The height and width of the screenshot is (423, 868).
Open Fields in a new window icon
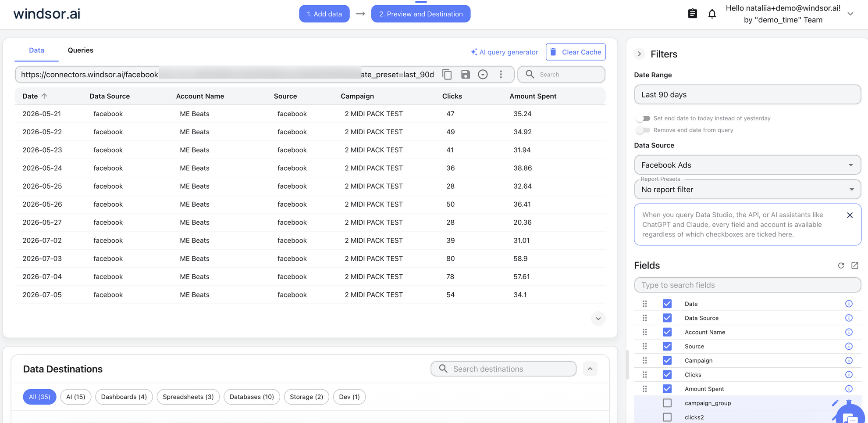coord(855,265)
